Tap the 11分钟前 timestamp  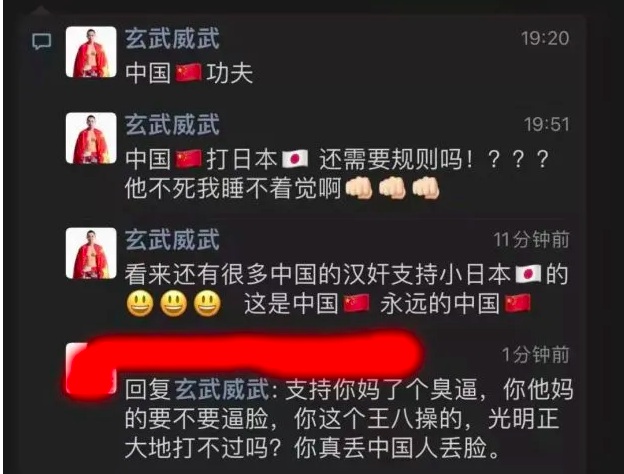point(532,240)
